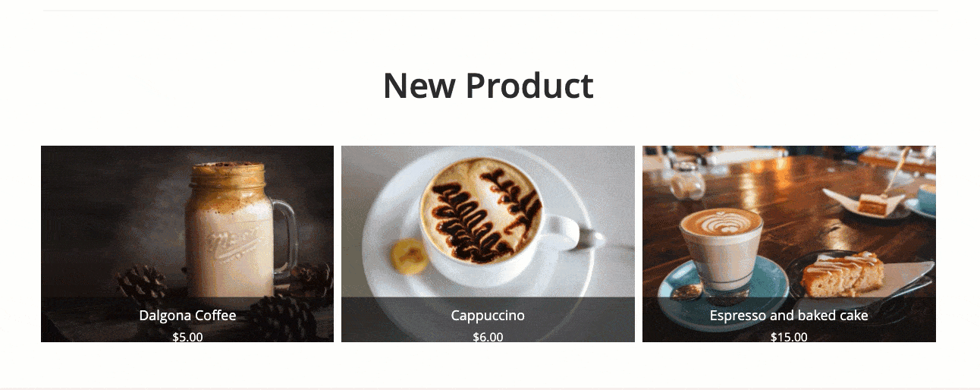Screen dimensions: 980x390
Task: Click the Cappuccino product title
Action: click(488, 316)
